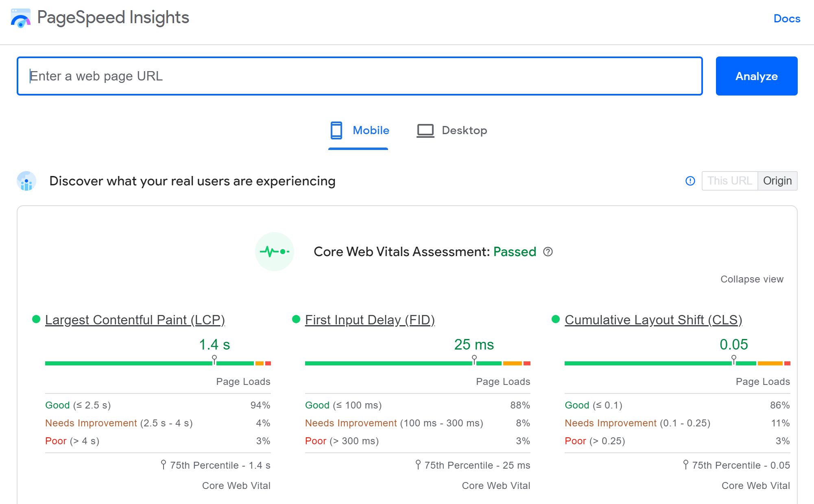Open Cumulative Layout Shift (CLS) link
The height and width of the screenshot is (504, 814).
(x=653, y=320)
